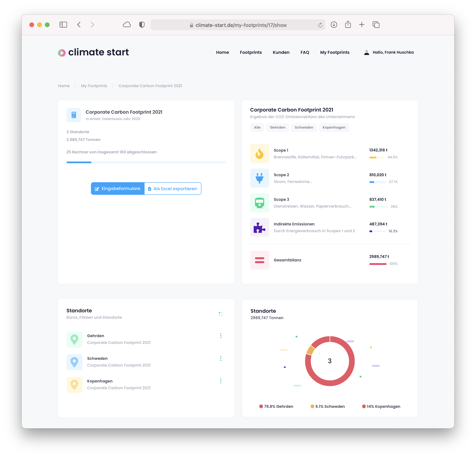The height and width of the screenshot is (457, 476).
Task: Click the Safari share icon
Action: click(348, 25)
